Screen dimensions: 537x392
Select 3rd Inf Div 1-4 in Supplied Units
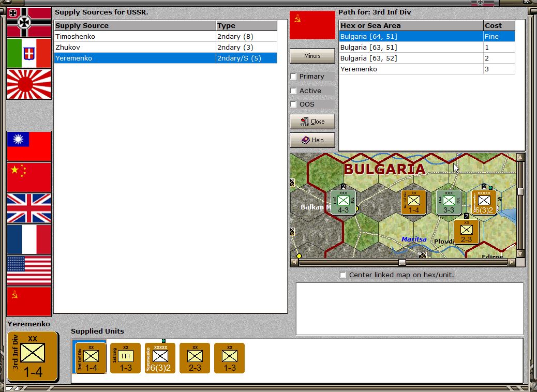click(x=91, y=358)
